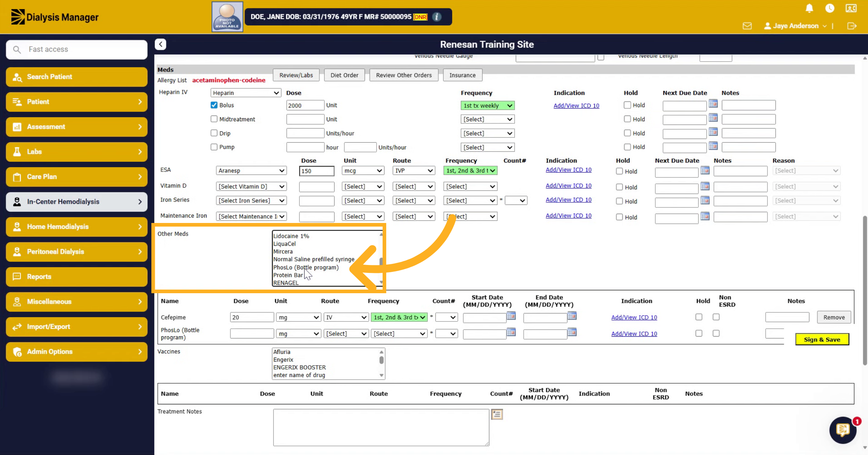Open calendar for ESA next due date

[705, 170]
